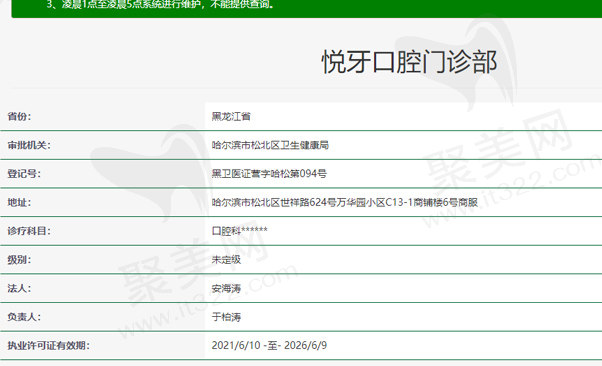Click the heading 悦牙口腔门诊部
Screen dimensions: 602x366
tap(409, 62)
